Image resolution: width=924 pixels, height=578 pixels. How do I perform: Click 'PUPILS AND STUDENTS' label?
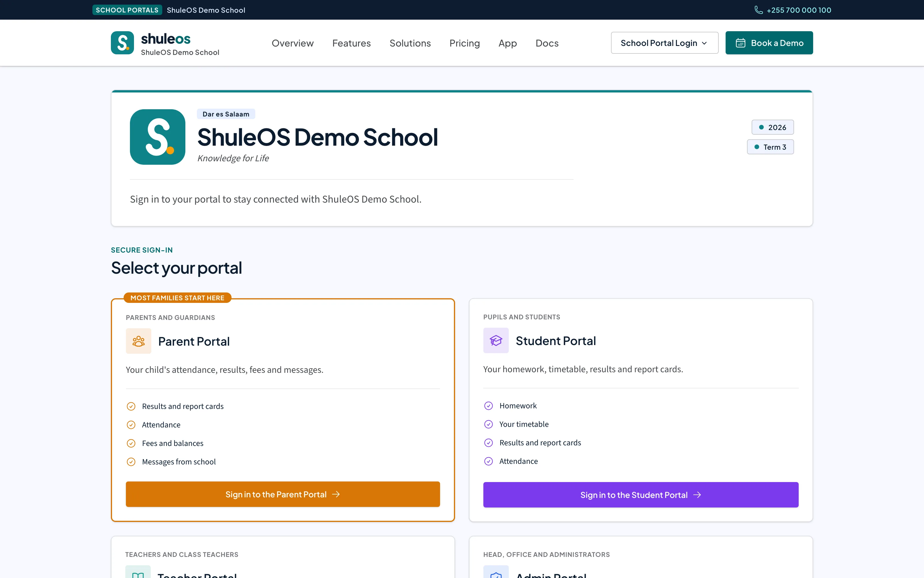pos(521,317)
